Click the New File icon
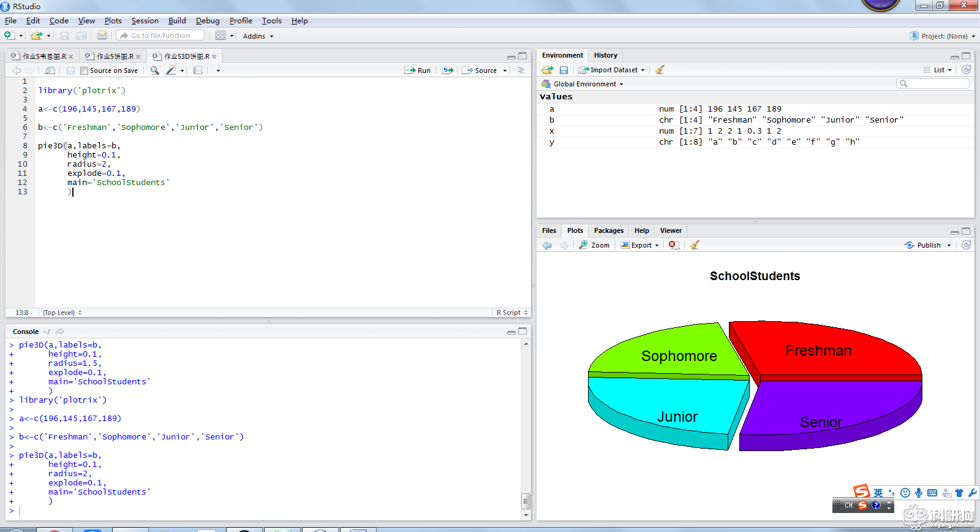 coord(9,36)
